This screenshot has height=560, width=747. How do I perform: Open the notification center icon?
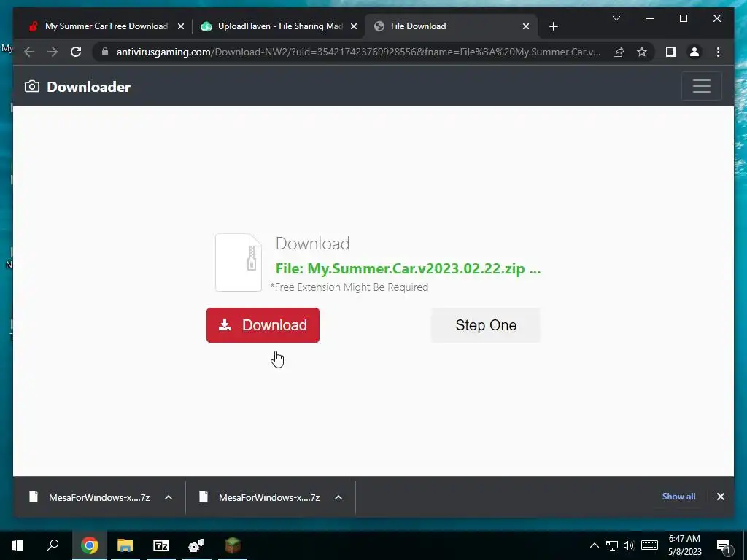click(x=724, y=545)
